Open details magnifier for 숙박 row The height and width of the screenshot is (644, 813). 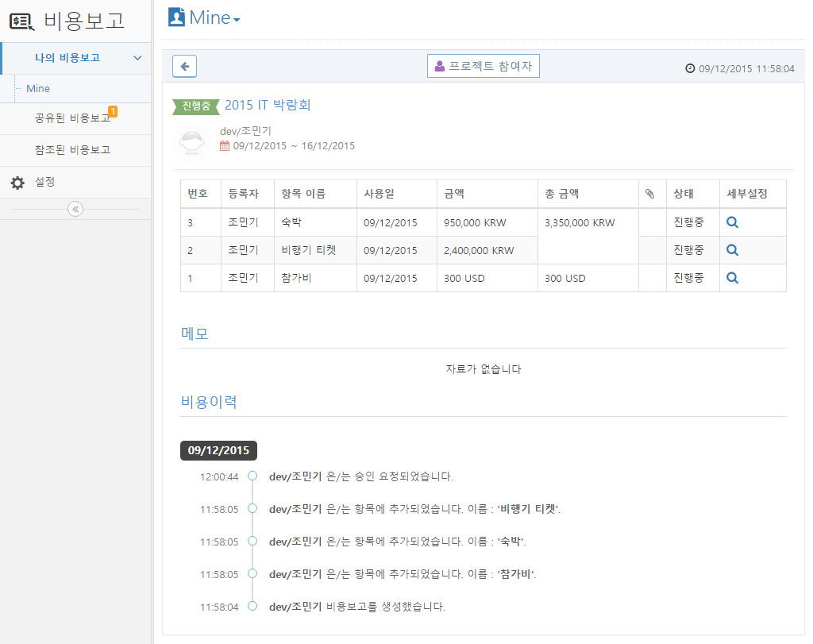[x=733, y=222]
